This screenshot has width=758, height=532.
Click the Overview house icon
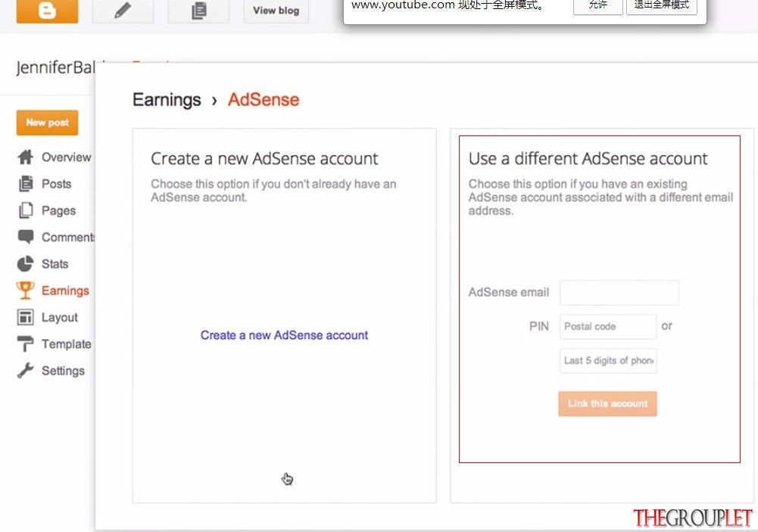coord(26,157)
